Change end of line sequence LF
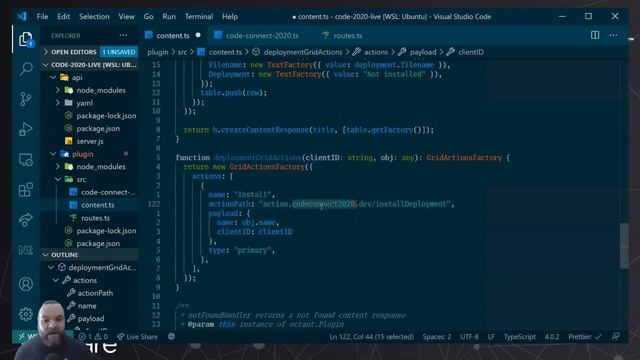The width and height of the screenshot is (640, 360). tap(491, 337)
